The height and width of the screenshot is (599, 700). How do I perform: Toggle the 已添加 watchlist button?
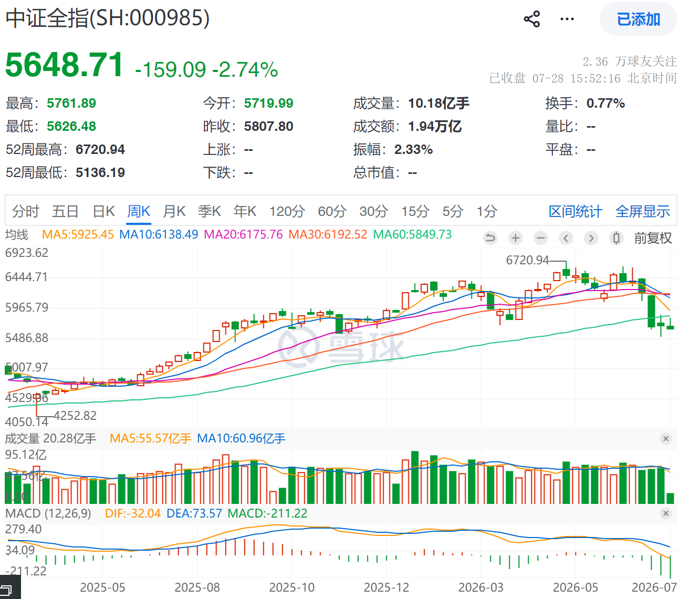tap(638, 19)
